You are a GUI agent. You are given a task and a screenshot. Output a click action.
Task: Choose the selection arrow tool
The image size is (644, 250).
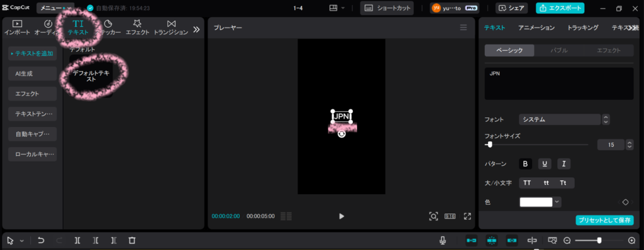[11, 241]
